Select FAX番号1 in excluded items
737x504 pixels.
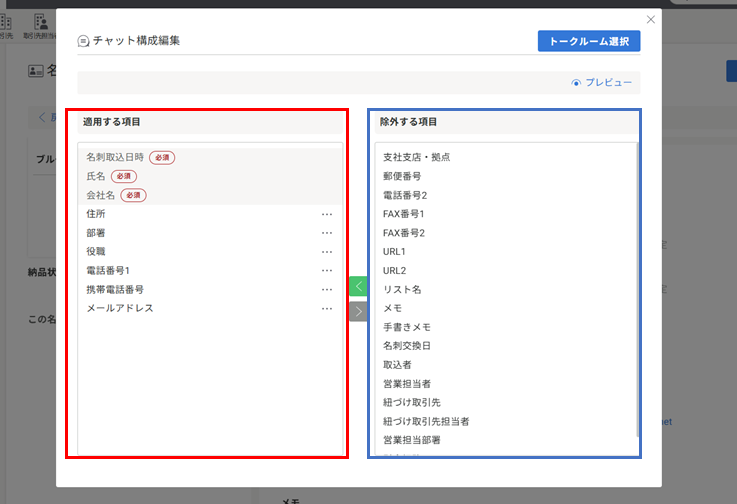tap(404, 214)
